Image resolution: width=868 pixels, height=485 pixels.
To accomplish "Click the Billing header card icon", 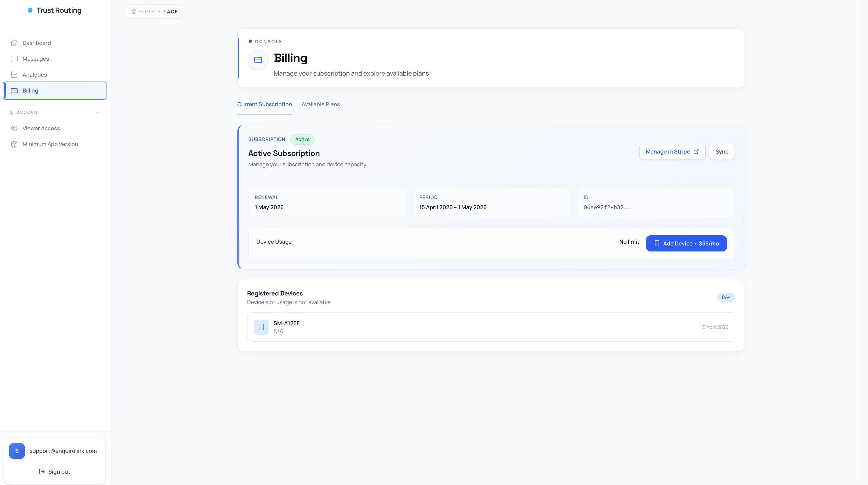I will pos(258,60).
